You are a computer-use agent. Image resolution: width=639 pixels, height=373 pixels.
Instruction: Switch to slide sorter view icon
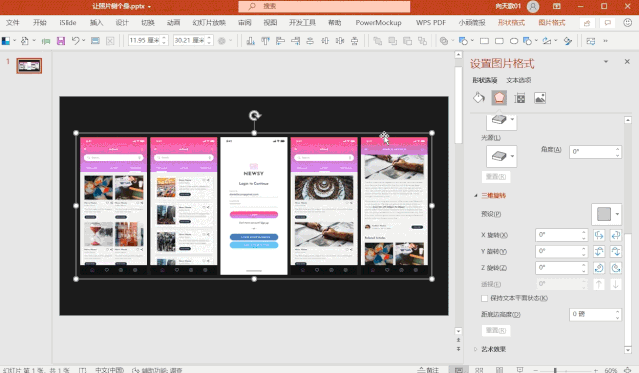click(x=479, y=370)
